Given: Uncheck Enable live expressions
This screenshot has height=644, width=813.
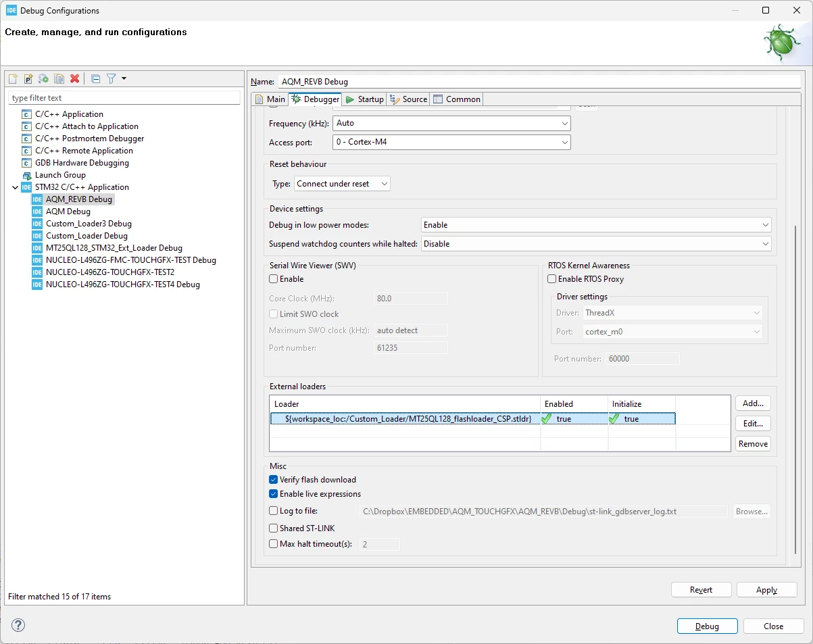Looking at the screenshot, I should click(274, 494).
